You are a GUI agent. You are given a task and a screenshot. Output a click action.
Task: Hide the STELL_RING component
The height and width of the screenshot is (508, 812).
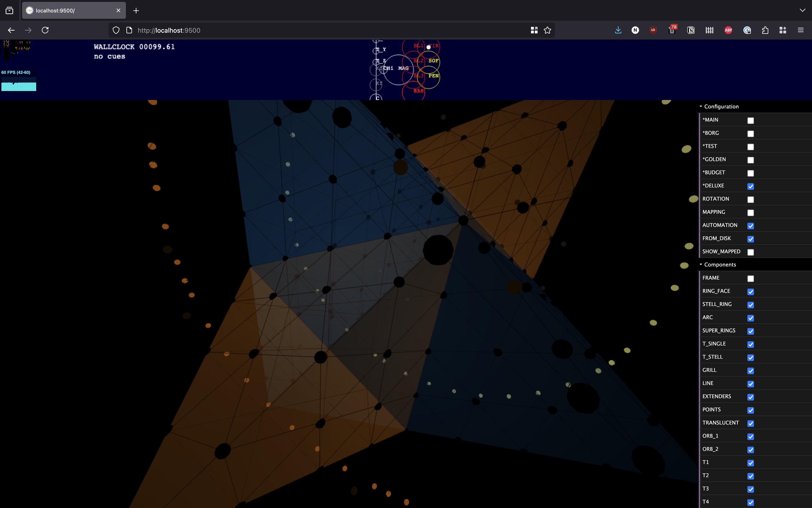[x=751, y=305]
